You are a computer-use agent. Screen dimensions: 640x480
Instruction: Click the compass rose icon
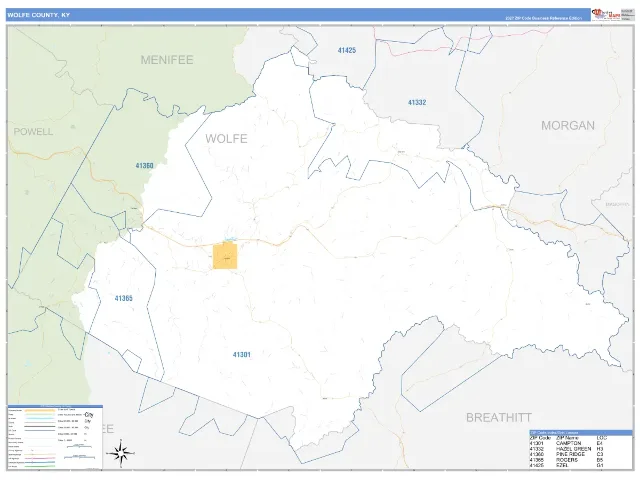coord(120,453)
